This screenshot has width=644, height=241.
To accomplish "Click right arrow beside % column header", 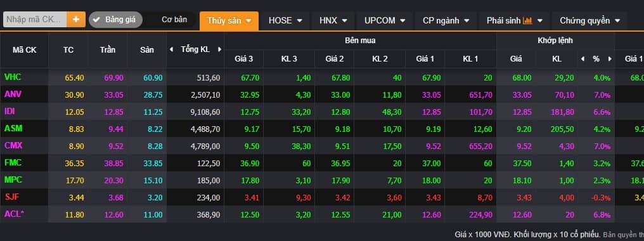I will (x=610, y=59).
